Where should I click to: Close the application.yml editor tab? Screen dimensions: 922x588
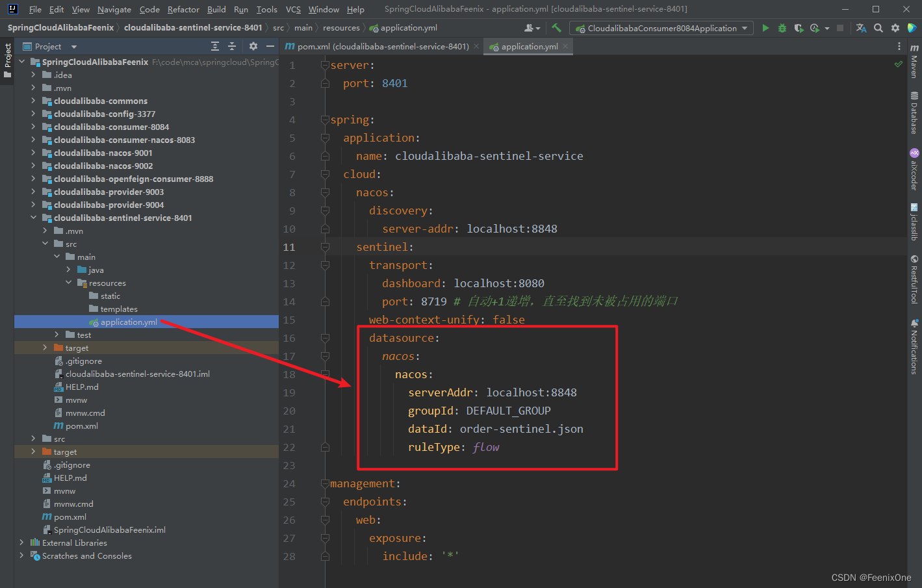point(565,46)
